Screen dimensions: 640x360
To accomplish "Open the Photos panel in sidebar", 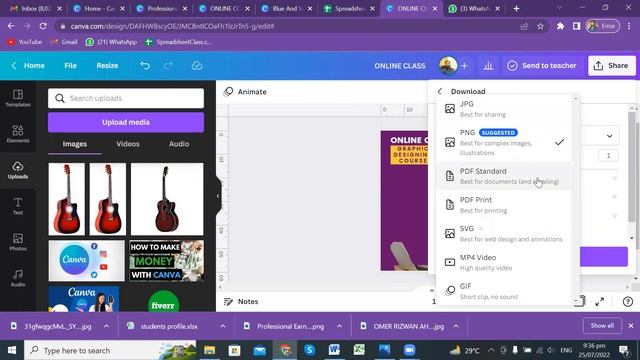I will click(18, 242).
